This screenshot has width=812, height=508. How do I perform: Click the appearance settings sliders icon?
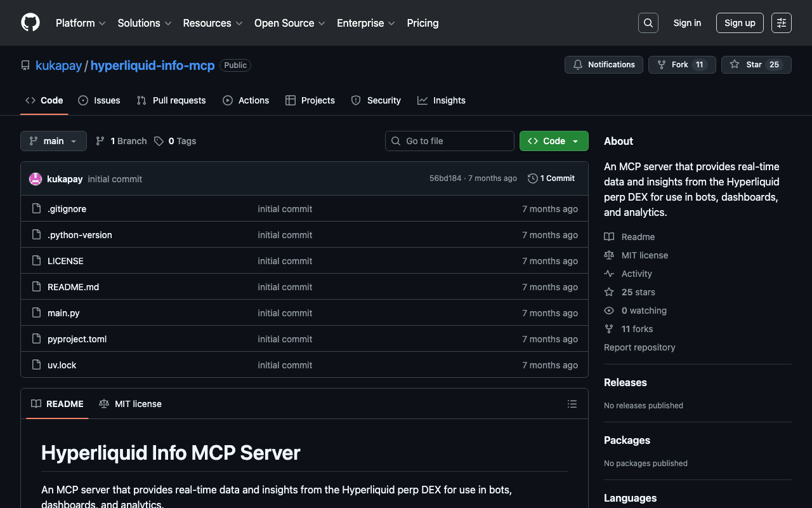point(782,23)
